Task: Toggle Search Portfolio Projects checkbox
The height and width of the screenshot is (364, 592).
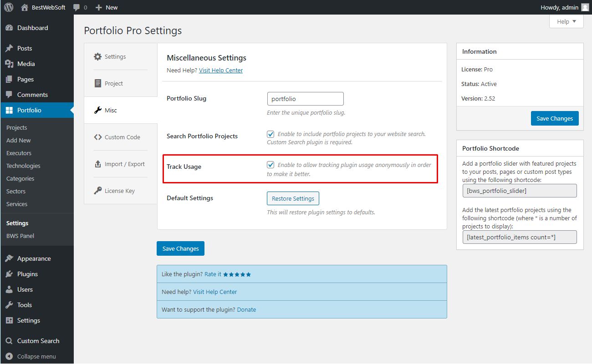Action: pyautogui.click(x=270, y=134)
